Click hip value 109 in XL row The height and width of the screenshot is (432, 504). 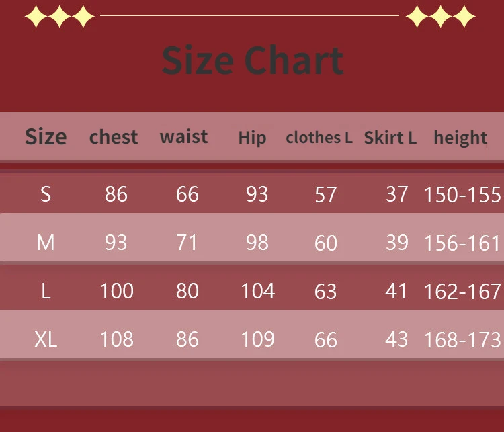coord(257,339)
